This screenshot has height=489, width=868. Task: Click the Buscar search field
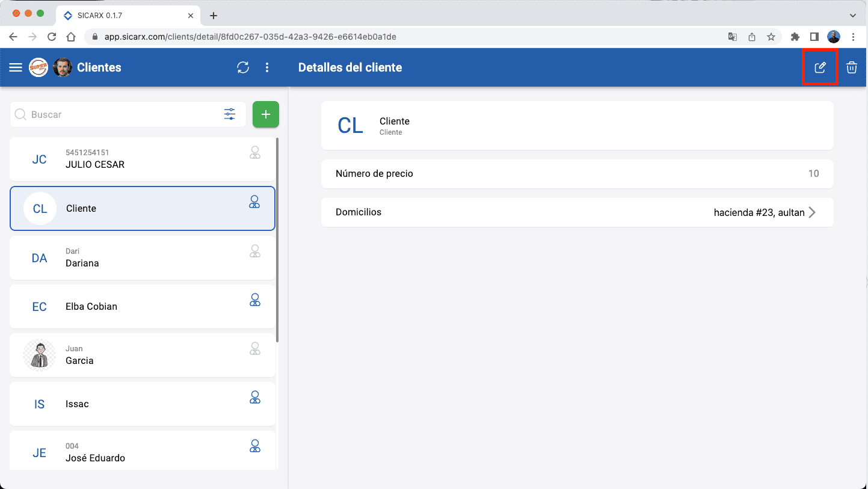click(x=120, y=114)
